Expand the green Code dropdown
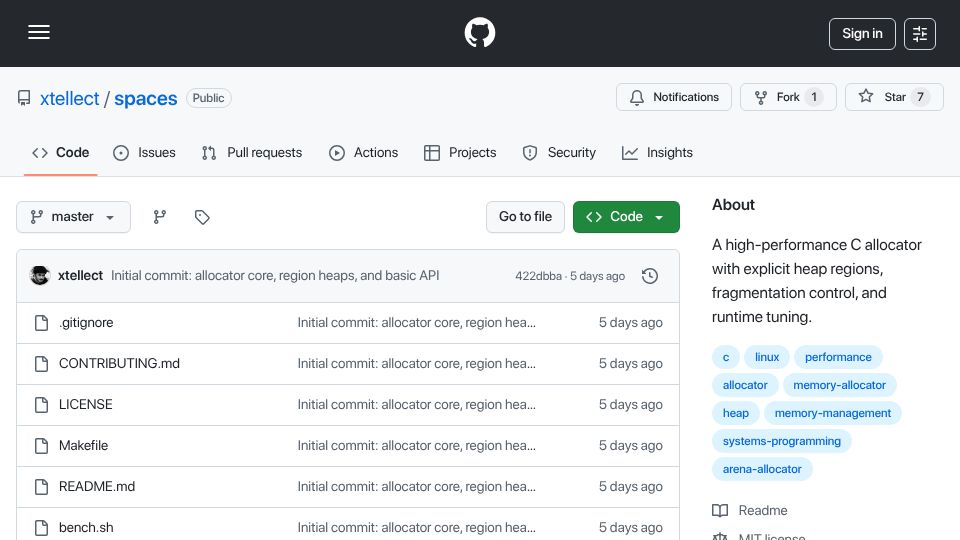The width and height of the screenshot is (960, 540). point(626,217)
